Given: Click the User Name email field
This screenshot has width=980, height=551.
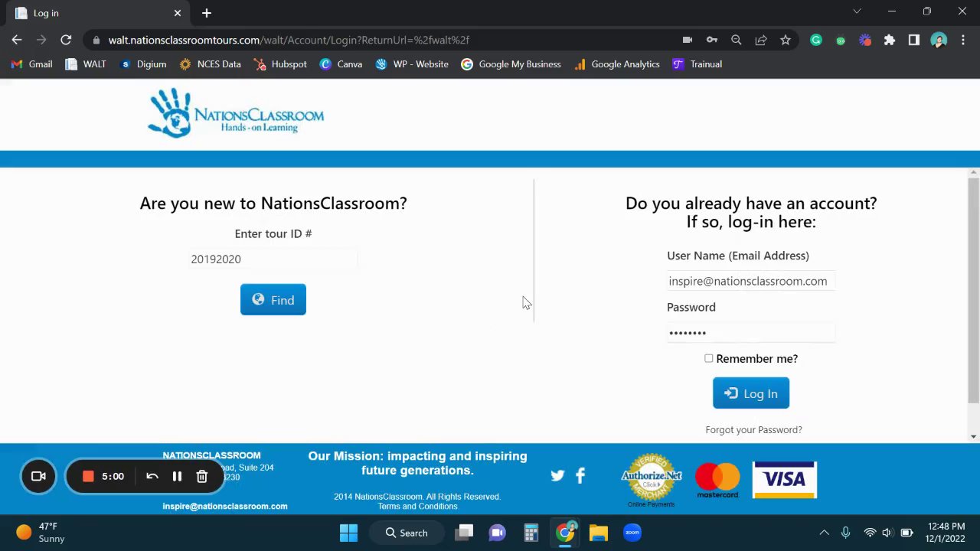Looking at the screenshot, I should 750,281.
